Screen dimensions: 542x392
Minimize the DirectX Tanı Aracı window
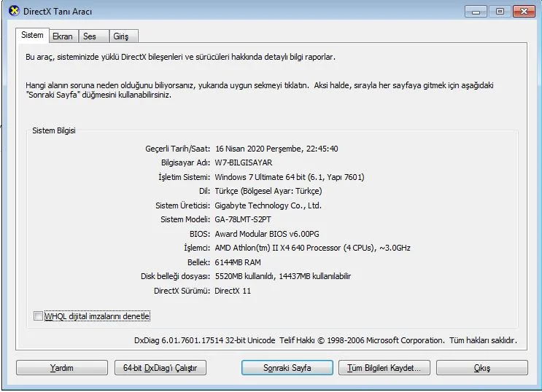click(x=476, y=12)
